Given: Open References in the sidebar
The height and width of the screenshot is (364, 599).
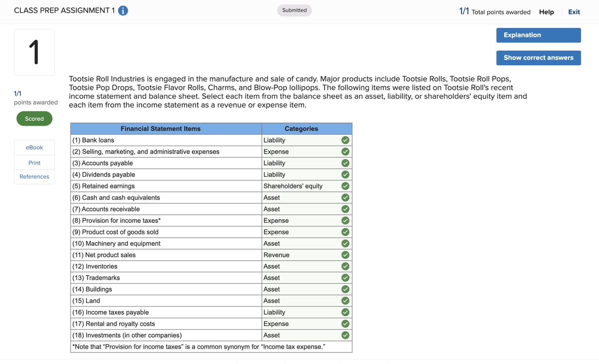Looking at the screenshot, I should (x=34, y=177).
